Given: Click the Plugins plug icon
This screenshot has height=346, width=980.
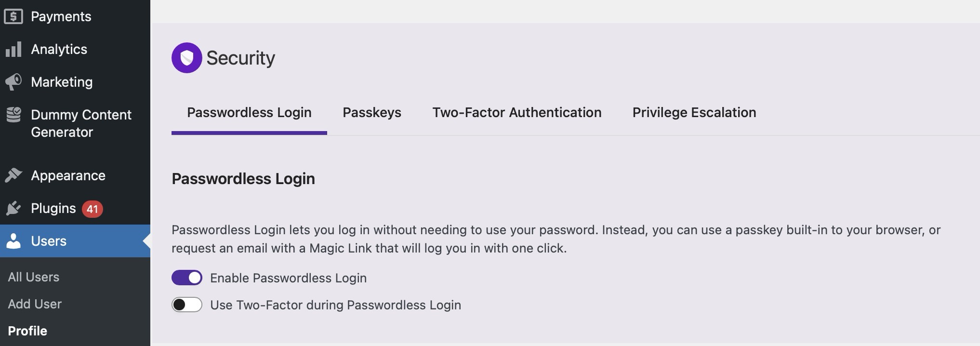Looking at the screenshot, I should tap(13, 208).
